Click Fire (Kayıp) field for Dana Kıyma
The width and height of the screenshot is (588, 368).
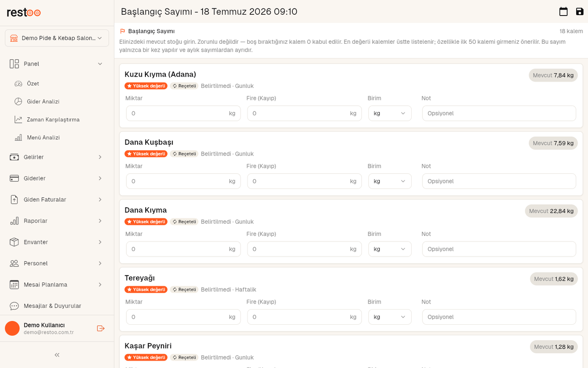[x=304, y=249]
